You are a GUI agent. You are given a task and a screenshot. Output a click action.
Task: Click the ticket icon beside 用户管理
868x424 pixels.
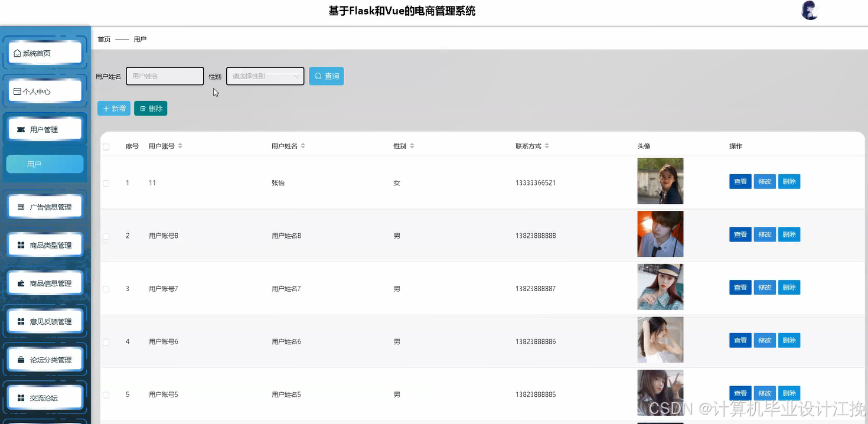(x=21, y=129)
